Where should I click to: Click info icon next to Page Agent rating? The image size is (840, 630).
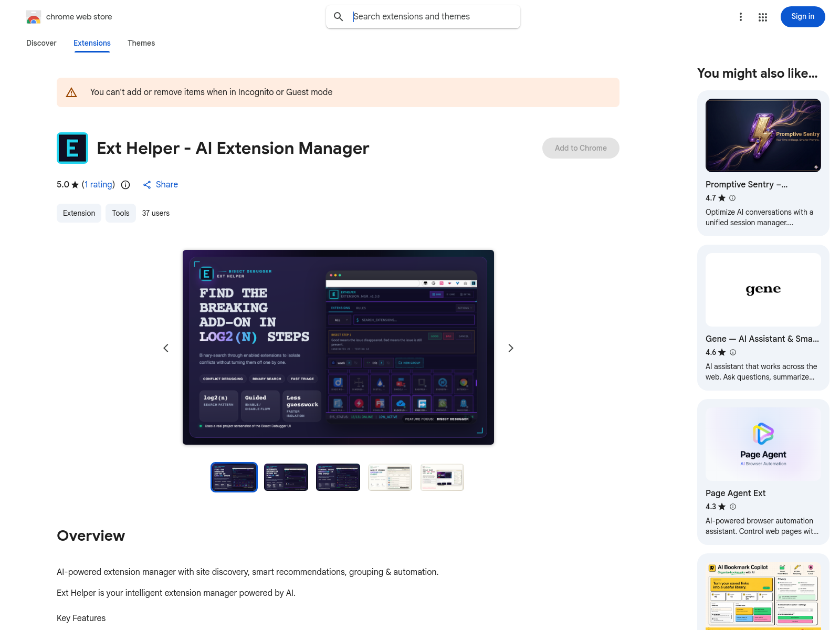pos(733,507)
